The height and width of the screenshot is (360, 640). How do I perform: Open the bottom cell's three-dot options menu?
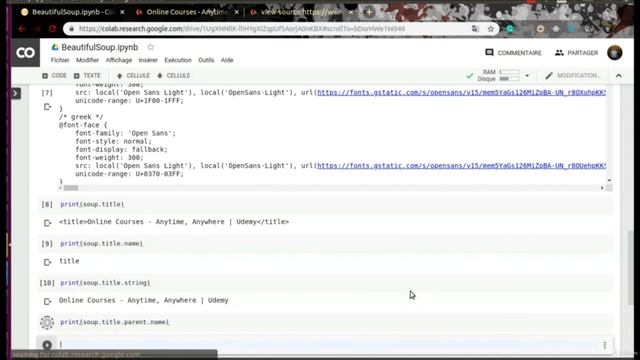click(x=604, y=345)
